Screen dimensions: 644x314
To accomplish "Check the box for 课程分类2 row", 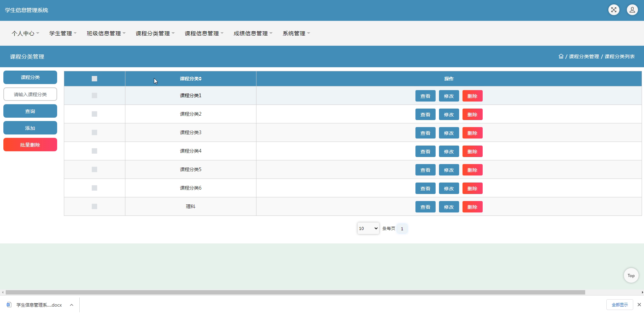I will pyautogui.click(x=94, y=114).
